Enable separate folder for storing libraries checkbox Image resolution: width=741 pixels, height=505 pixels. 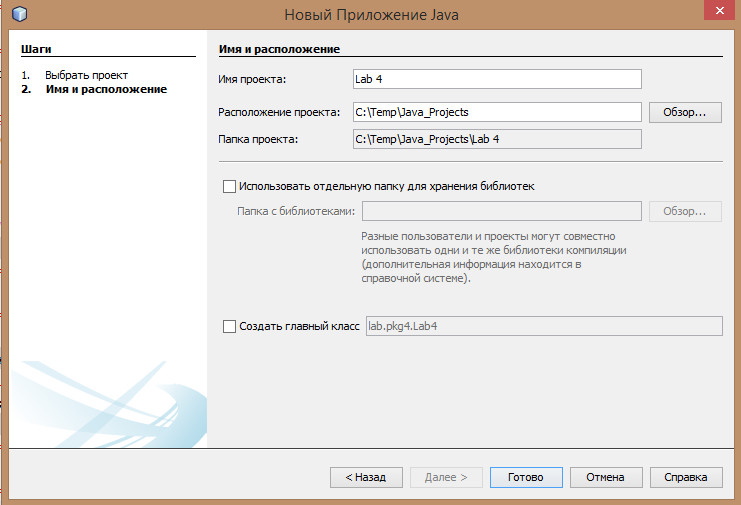point(229,186)
